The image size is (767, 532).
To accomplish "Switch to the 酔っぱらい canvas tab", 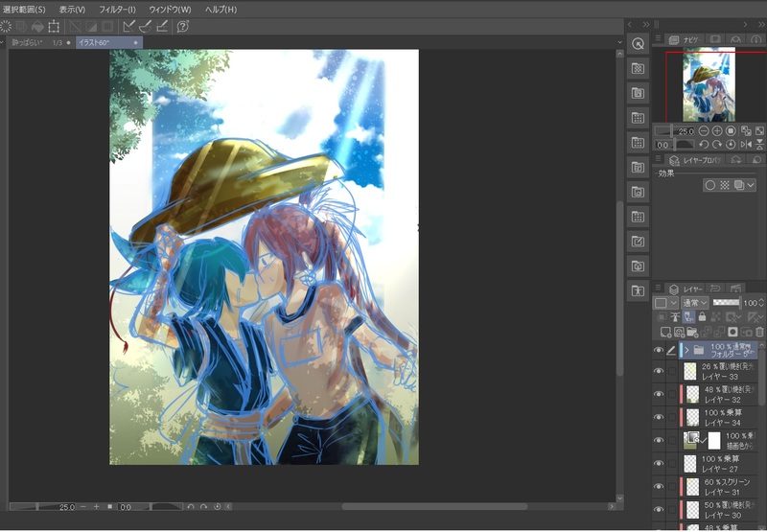I will 39,42.
